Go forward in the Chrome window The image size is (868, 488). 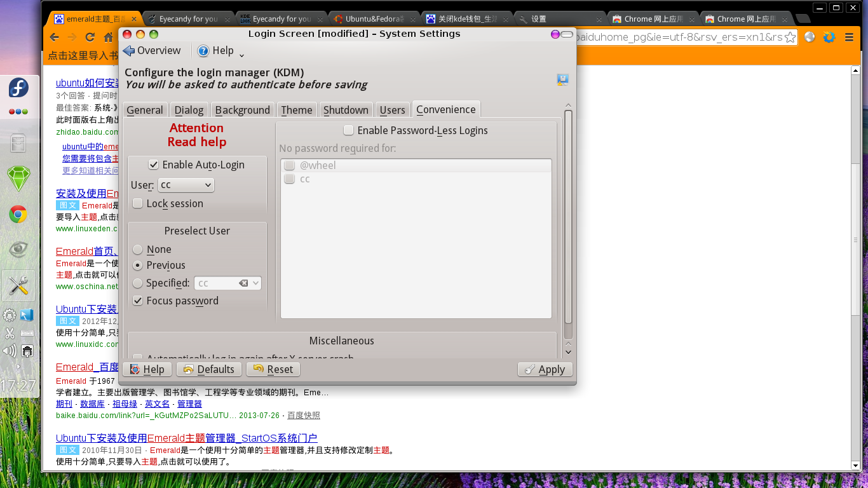[72, 37]
